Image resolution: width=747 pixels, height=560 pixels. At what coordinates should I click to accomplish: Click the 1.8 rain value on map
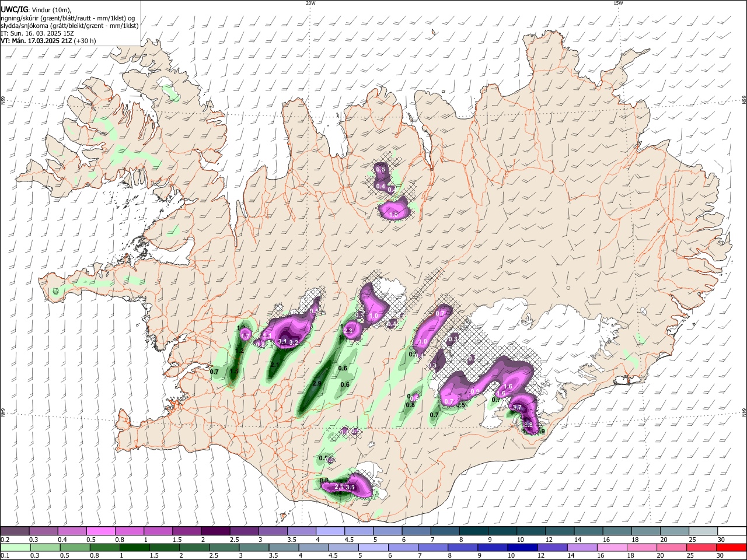tap(234, 371)
